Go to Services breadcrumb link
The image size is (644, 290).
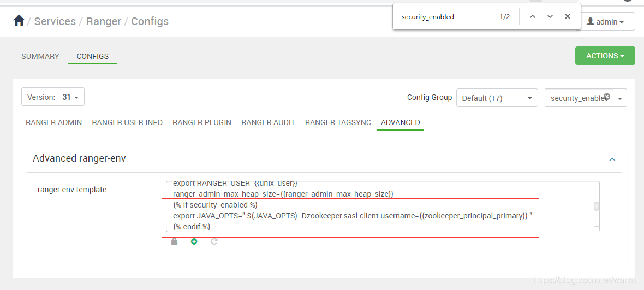click(x=55, y=21)
